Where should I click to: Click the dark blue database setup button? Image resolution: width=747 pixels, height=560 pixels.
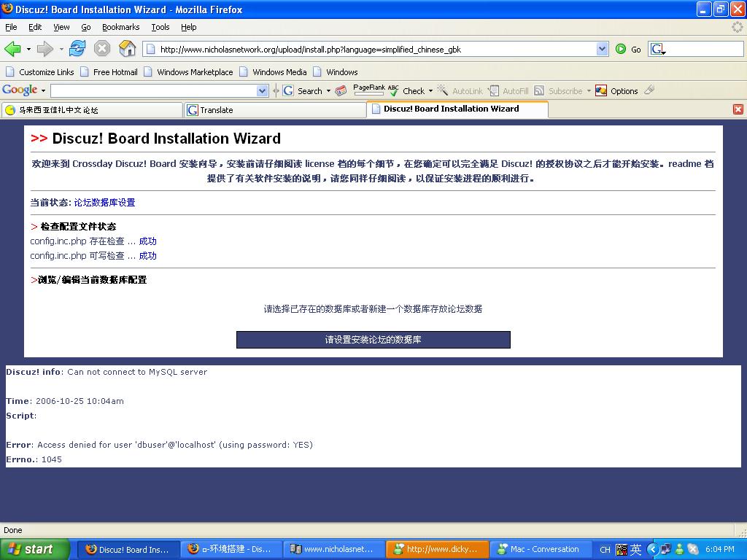(x=373, y=340)
